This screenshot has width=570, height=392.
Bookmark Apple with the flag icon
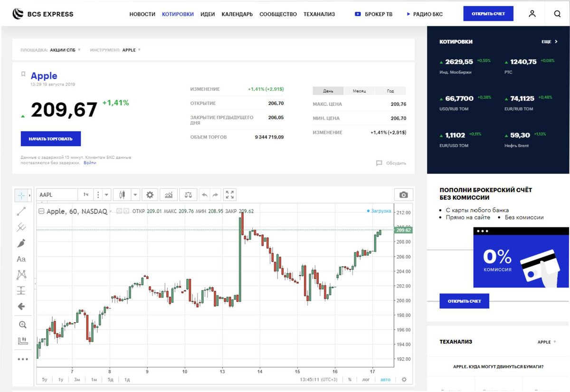23,75
